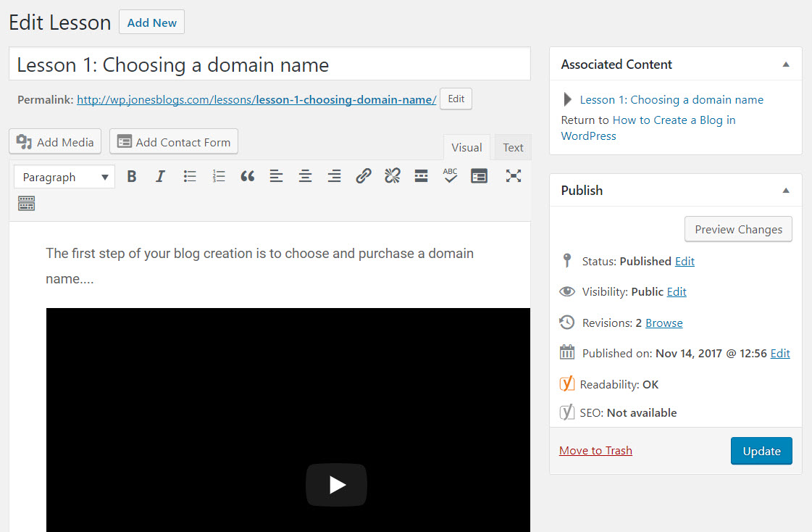Open the Paragraph format dropdown

pos(64,177)
